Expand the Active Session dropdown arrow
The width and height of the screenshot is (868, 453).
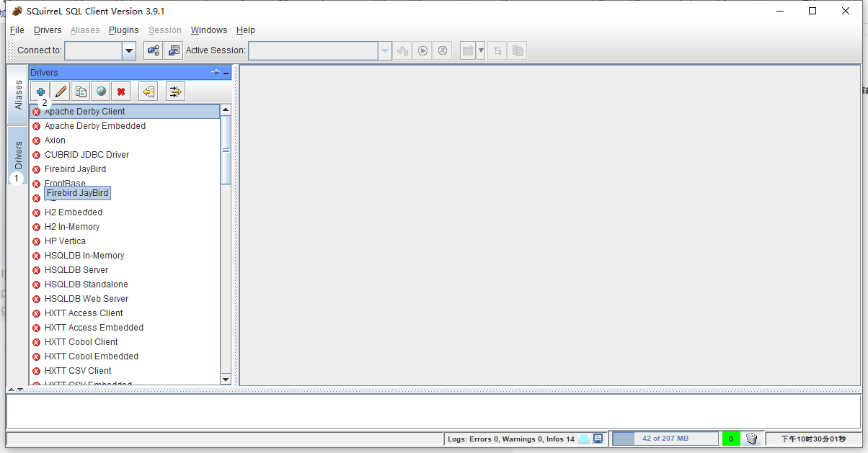point(385,50)
